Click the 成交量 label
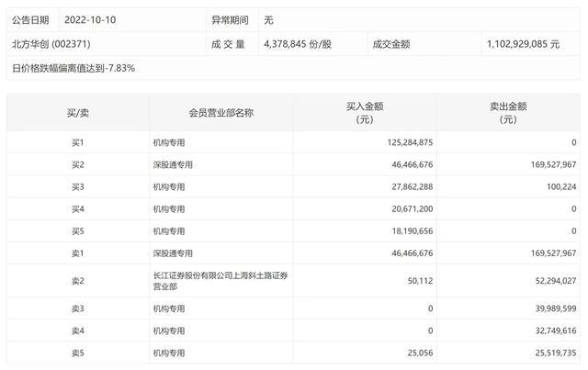 pyautogui.click(x=228, y=44)
